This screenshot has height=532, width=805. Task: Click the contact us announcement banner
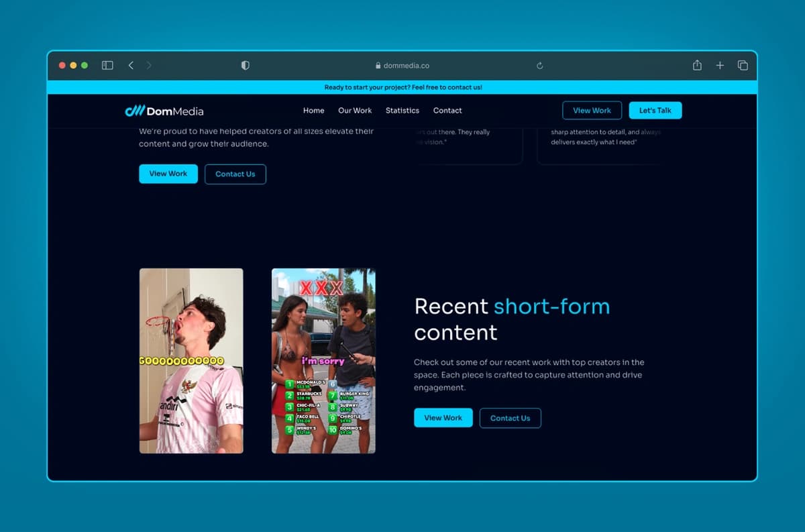pos(402,87)
